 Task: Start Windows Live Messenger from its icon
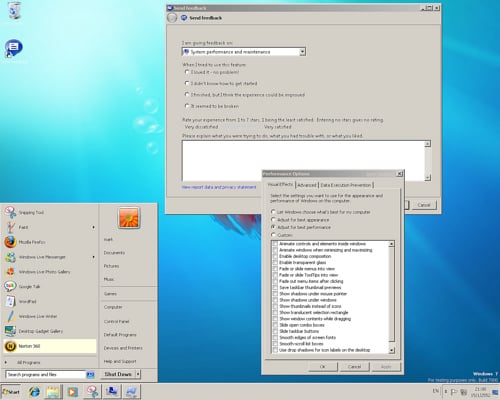point(10,257)
